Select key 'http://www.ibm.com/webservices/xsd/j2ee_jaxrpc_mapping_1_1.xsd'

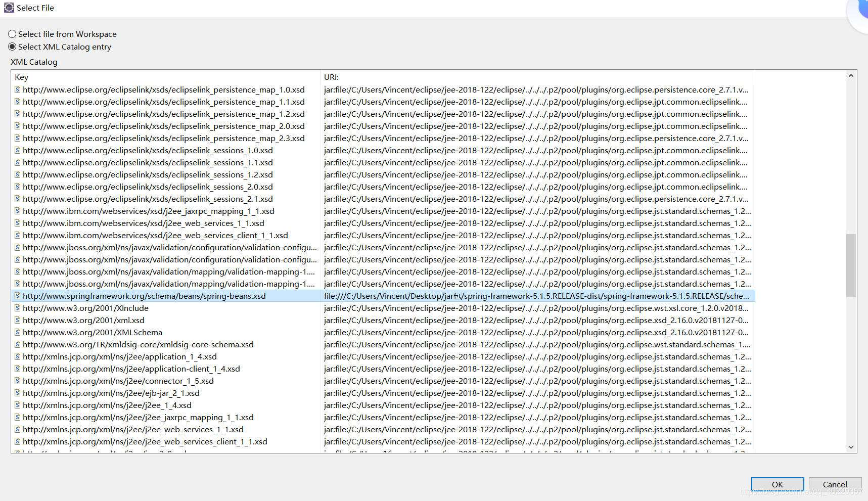[149, 211]
